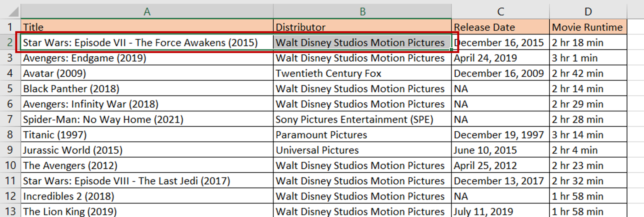Click the 3 hr 1 min runtime cell
This screenshot has width=644, height=217.
click(x=588, y=58)
